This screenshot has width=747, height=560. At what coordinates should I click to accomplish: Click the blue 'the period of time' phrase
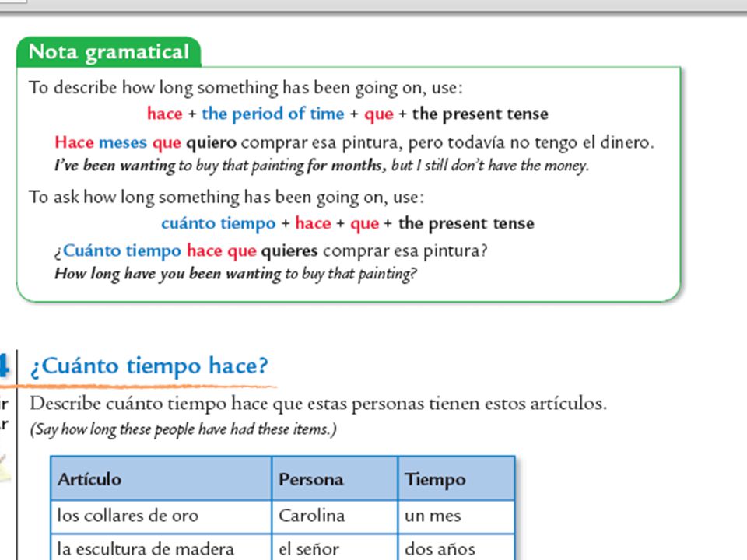(272, 114)
